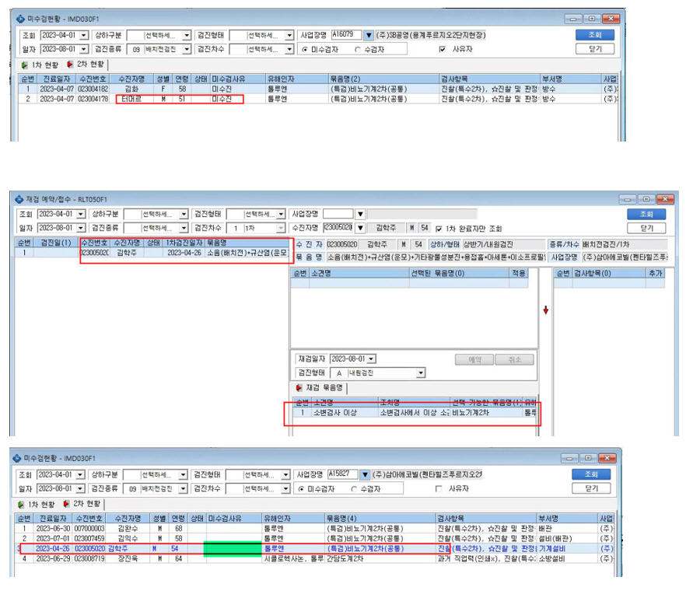Select 수검자 radio button in top window

click(357, 50)
